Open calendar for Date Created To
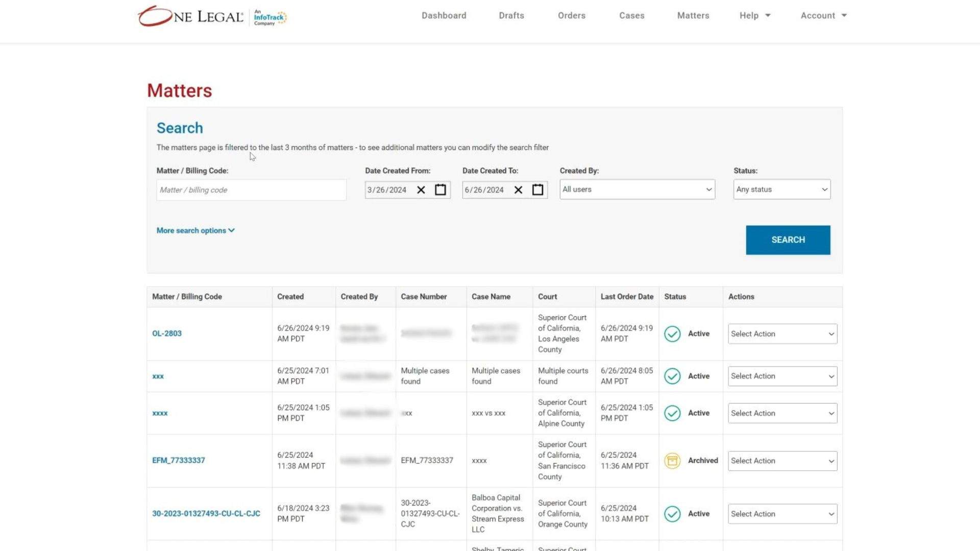This screenshot has width=980, height=551. (x=537, y=190)
